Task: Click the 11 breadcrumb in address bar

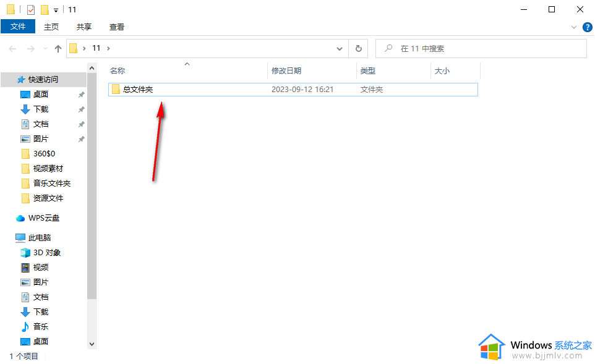Action: click(96, 48)
